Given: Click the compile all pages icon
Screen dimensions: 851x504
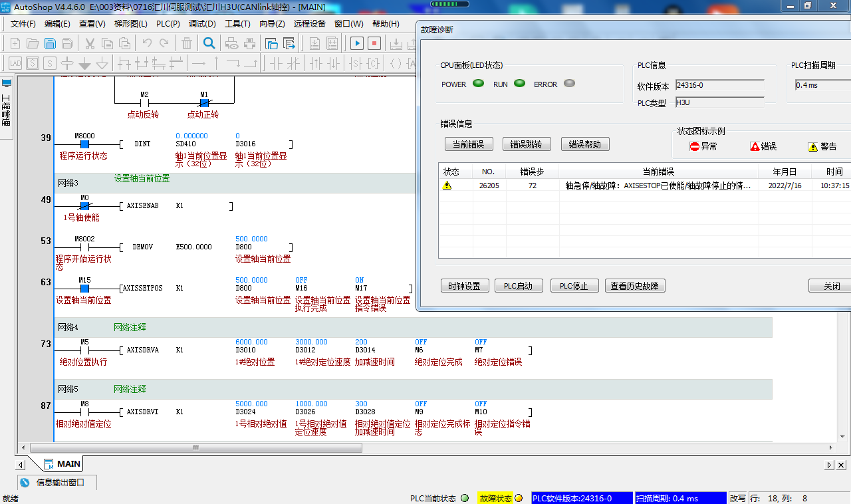Looking at the screenshot, I should tap(332, 44).
